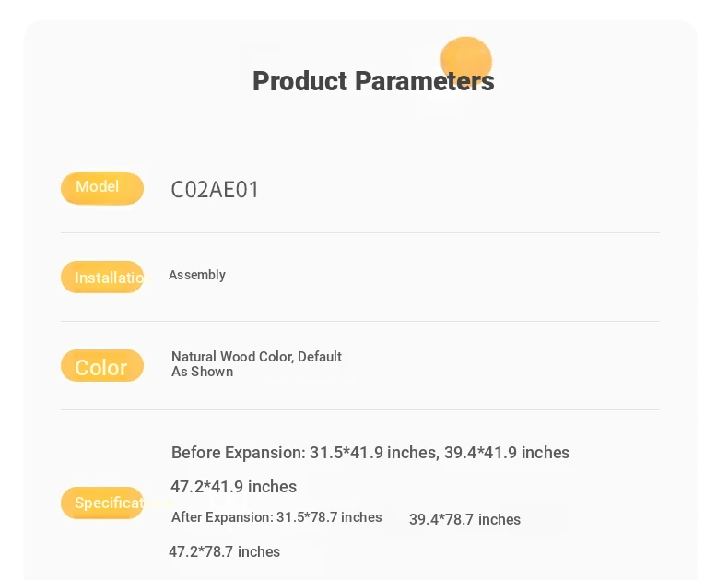
Task: Click the Product Parameters heading
Action: point(373,81)
